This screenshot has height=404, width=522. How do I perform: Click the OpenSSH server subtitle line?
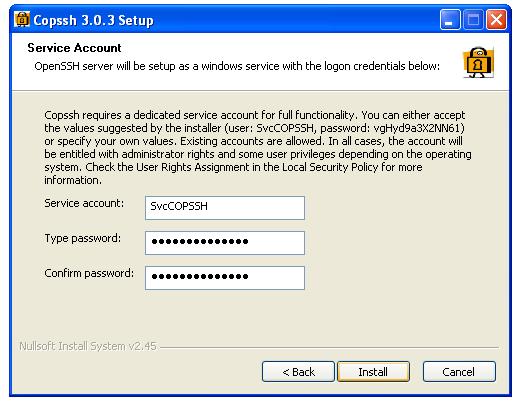237,66
